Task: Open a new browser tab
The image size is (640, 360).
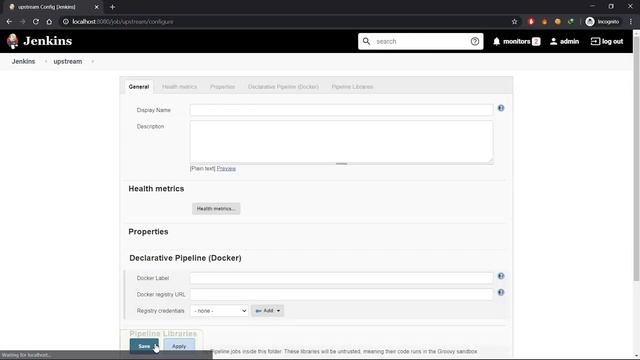Action: point(112,7)
